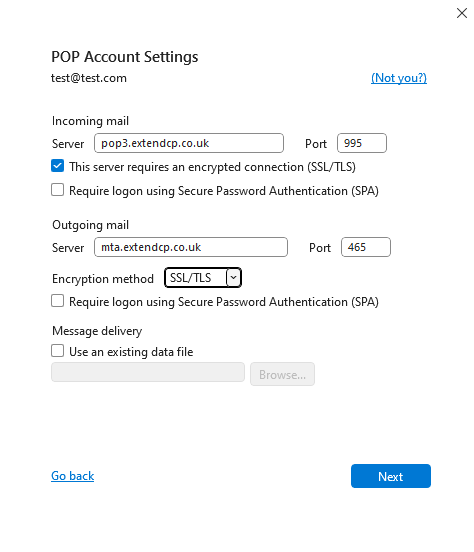Click the existing data file path field

pos(148,372)
